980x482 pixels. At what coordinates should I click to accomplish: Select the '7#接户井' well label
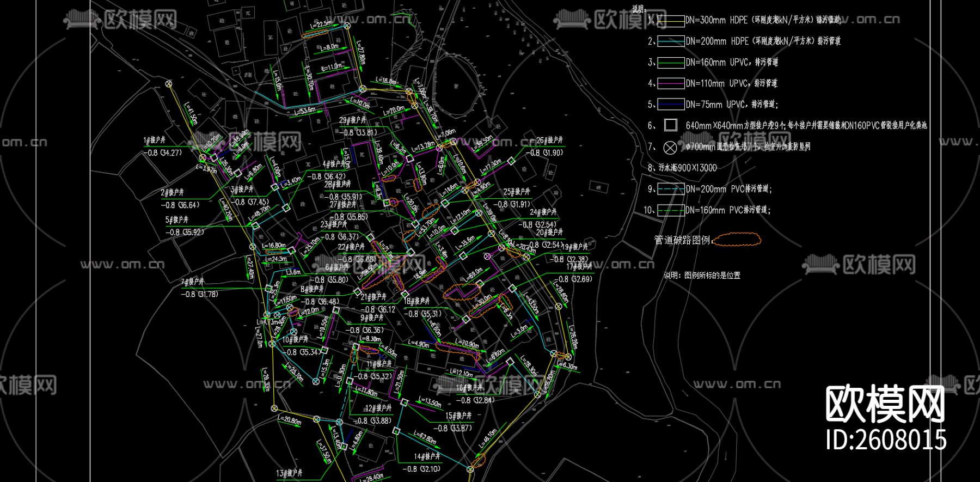click(193, 282)
